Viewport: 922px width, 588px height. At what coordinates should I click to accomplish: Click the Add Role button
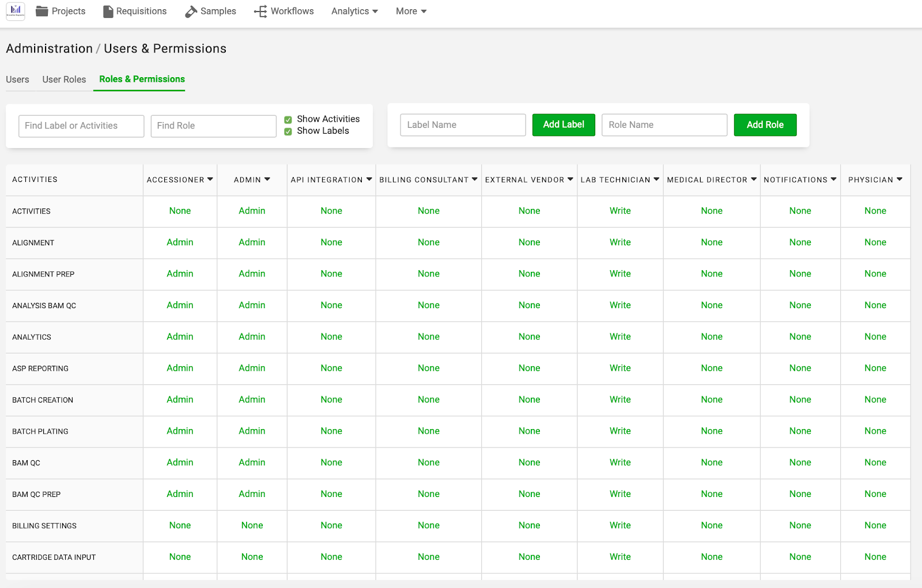tap(765, 125)
